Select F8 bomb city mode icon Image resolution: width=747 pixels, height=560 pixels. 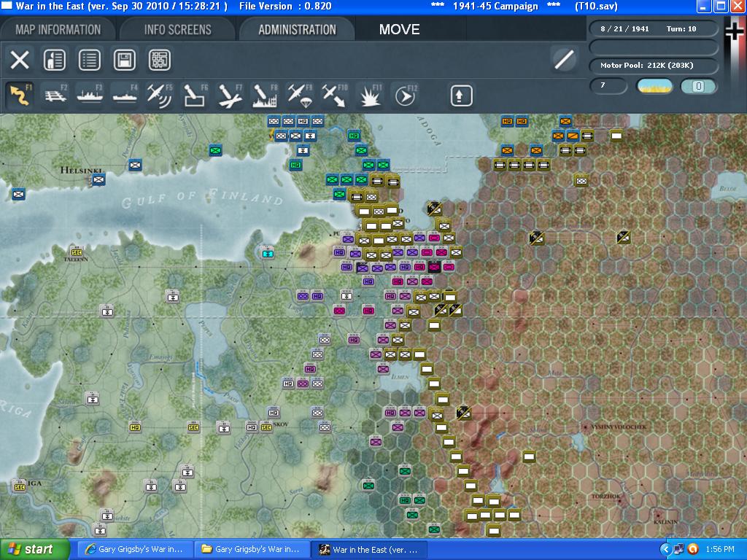[x=265, y=96]
